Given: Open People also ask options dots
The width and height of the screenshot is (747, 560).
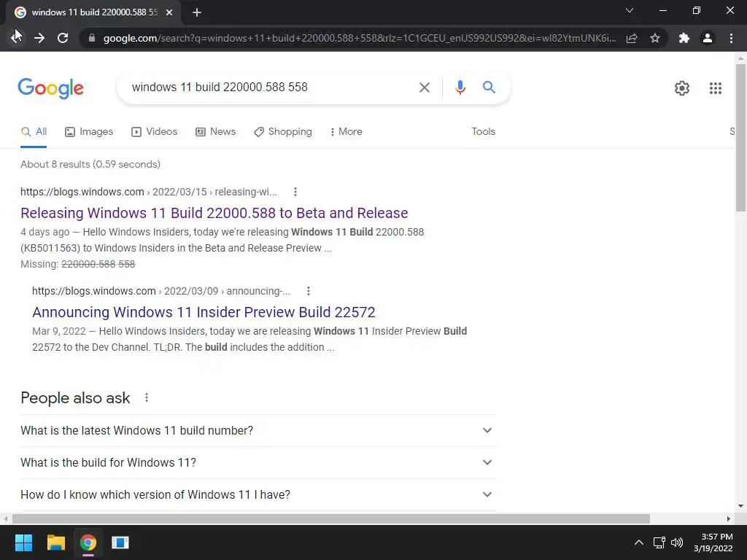Looking at the screenshot, I should 146,397.
